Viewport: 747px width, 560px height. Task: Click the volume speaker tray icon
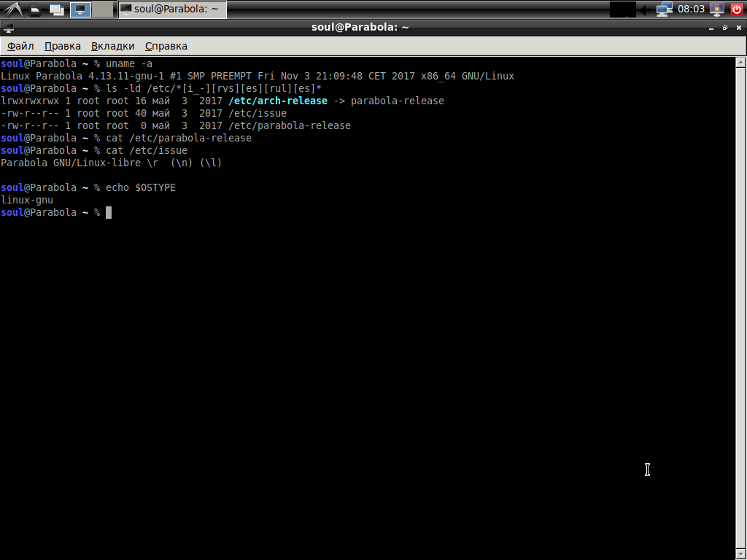(645, 9)
